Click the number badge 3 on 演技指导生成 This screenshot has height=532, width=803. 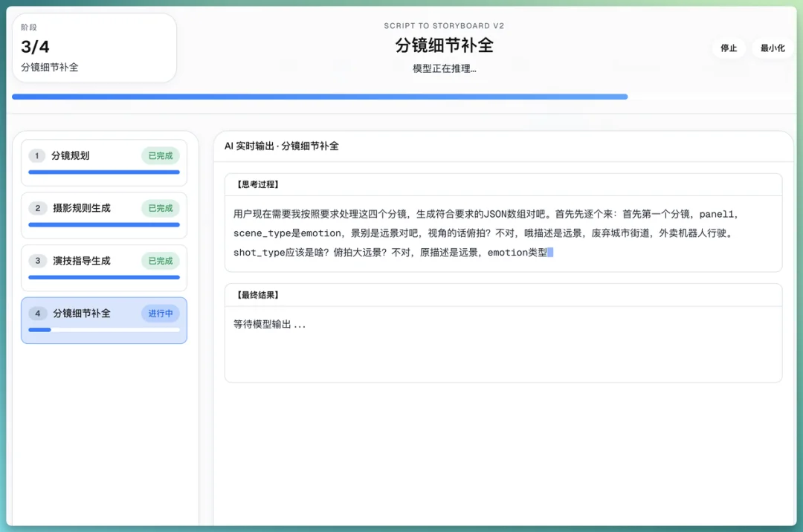pyautogui.click(x=38, y=261)
